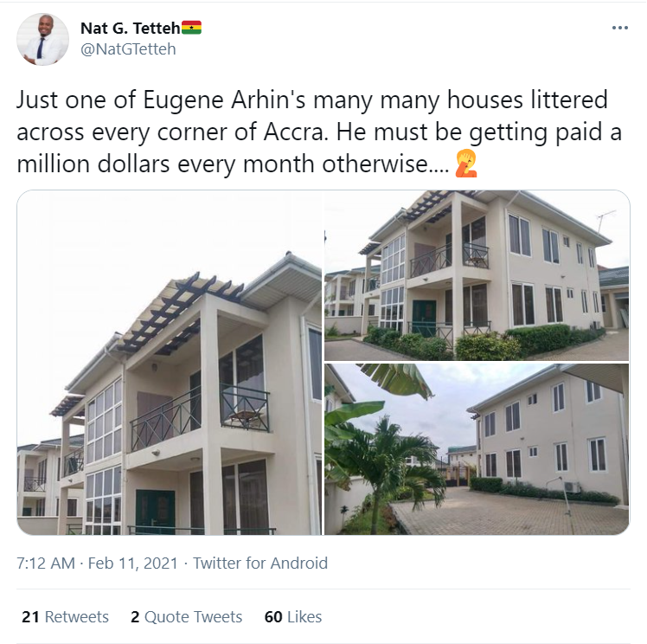Open the @NatGTetteh handle link

click(128, 49)
